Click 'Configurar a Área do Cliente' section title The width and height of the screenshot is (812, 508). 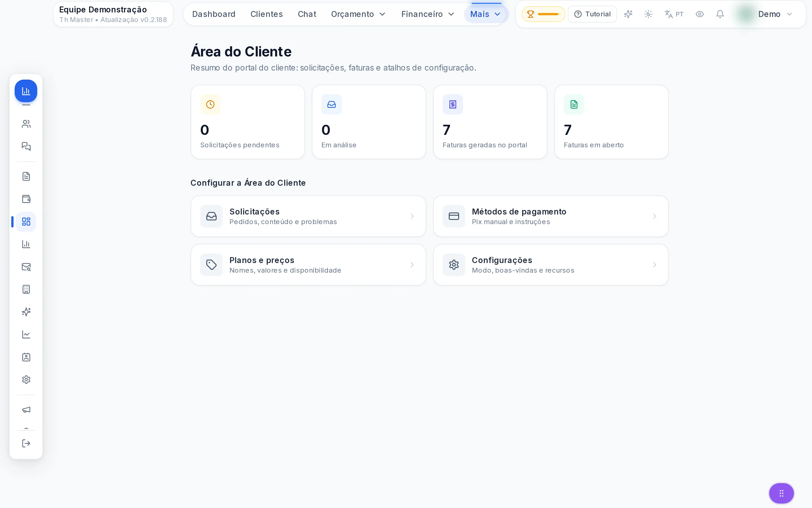(x=248, y=183)
